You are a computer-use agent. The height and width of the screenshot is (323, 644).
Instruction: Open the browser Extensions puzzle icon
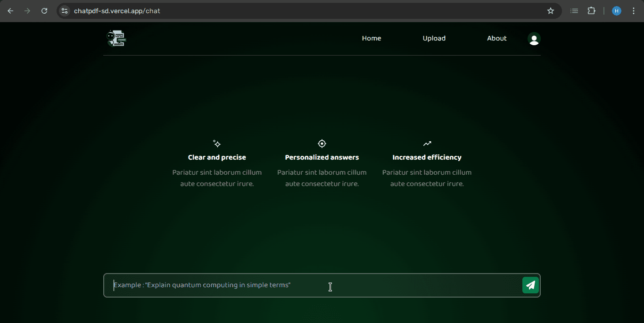[x=591, y=11]
